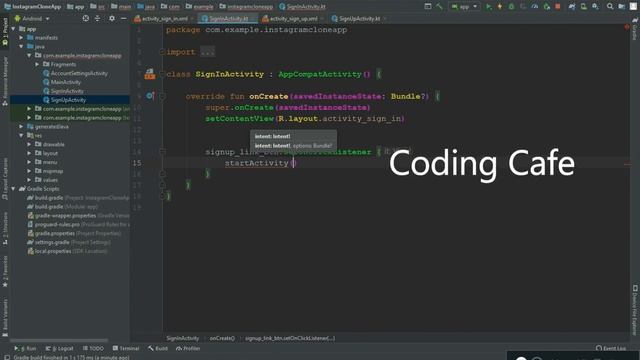Open the app run configuration dropdown
The width and height of the screenshot is (640, 360).
coord(464,7)
